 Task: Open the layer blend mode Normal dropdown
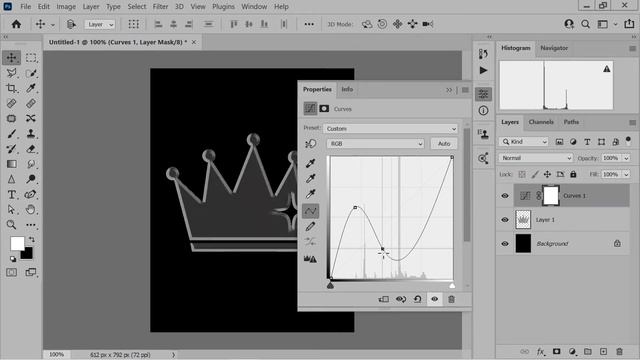pyautogui.click(x=536, y=158)
